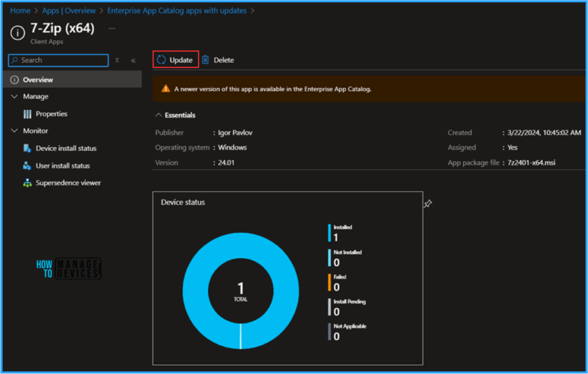The height and width of the screenshot is (374, 588).
Task: Collapse the Manage section chevron
Action: click(14, 96)
